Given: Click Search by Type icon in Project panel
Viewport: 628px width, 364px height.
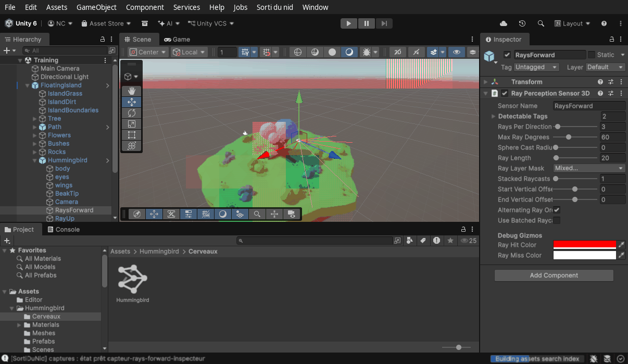Looking at the screenshot, I should [410, 241].
